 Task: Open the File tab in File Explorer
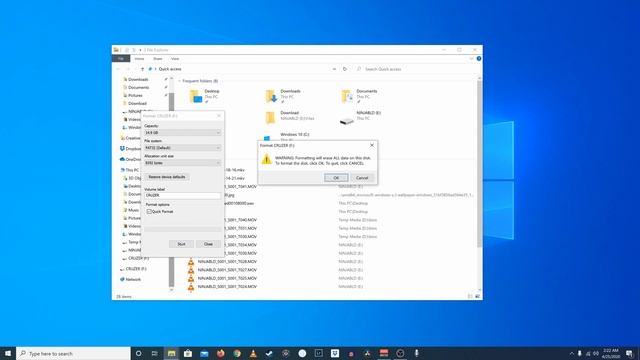click(121, 59)
